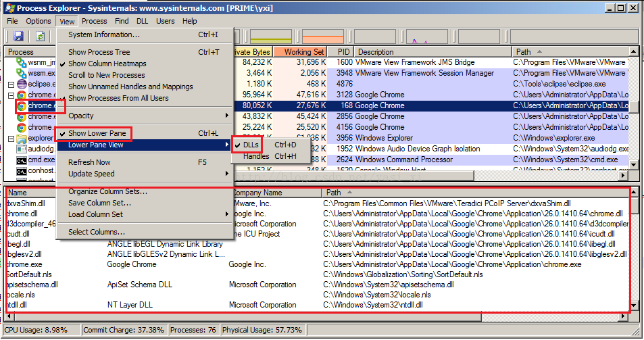Click upper pane vertical scrollbar down arrow

pos(633,165)
